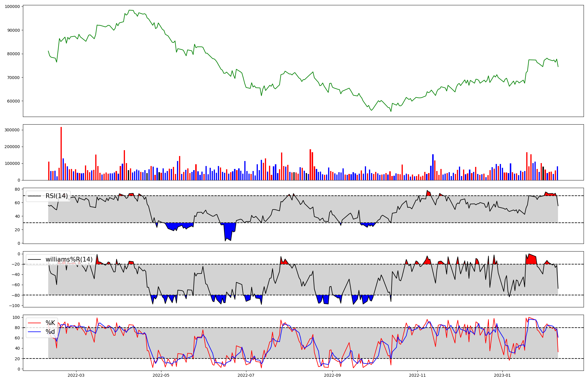Click the blue %d legend line sample
Image resolution: width=588 pixels, height=382 pixels.
click(34, 332)
